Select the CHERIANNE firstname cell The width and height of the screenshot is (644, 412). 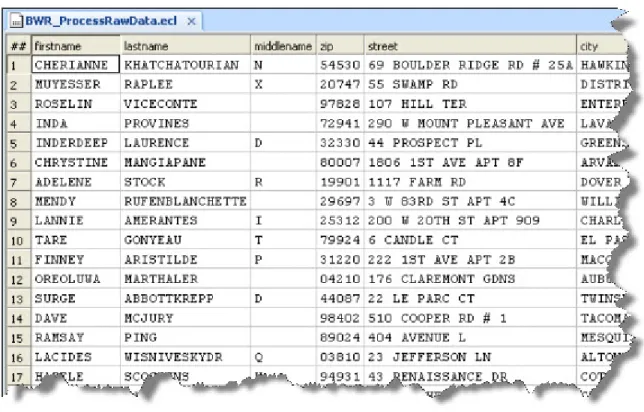(x=76, y=65)
